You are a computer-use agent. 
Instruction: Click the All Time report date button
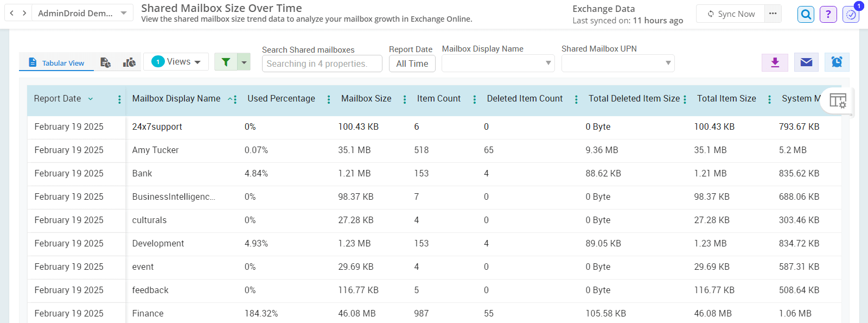click(x=412, y=64)
